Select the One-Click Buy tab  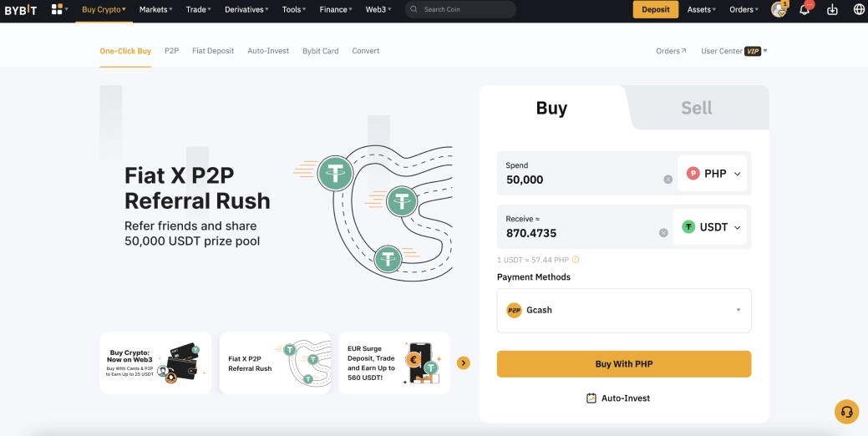point(125,51)
